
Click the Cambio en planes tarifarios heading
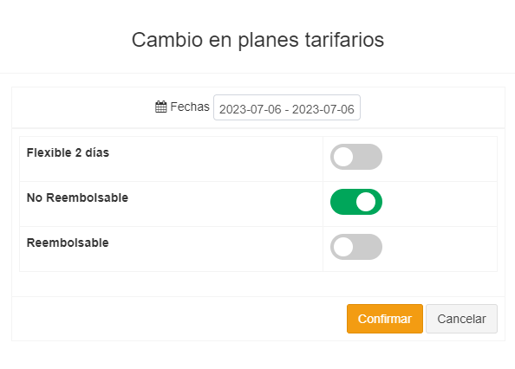258,40
